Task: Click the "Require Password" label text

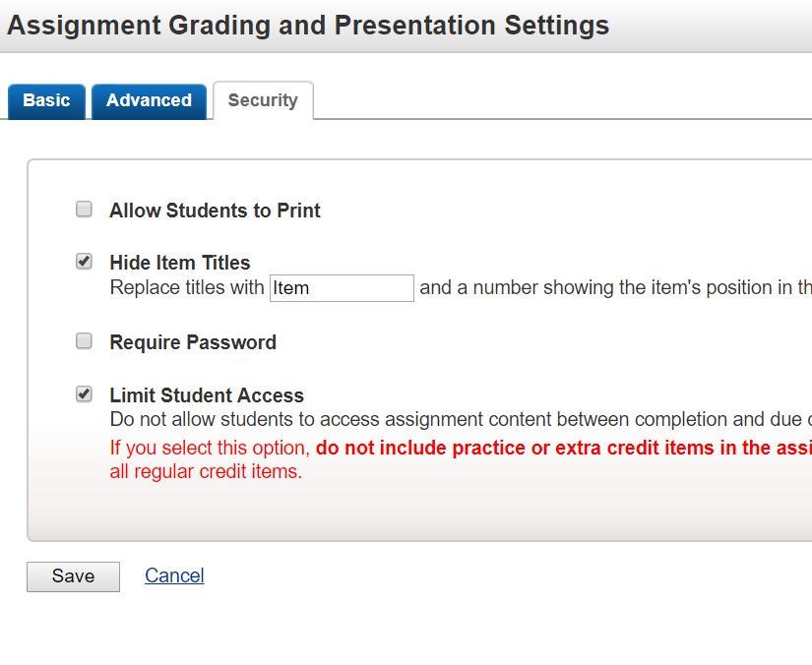Action: pyautogui.click(x=193, y=342)
